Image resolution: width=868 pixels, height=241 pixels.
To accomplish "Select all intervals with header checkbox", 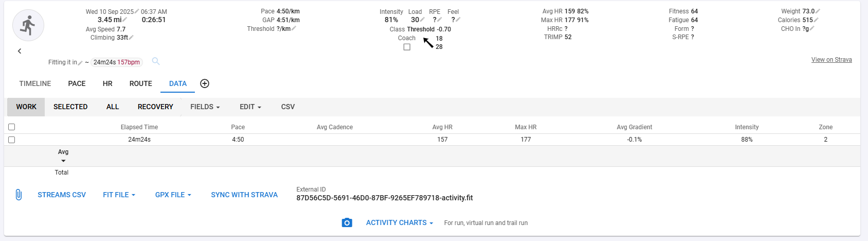I will [x=12, y=127].
